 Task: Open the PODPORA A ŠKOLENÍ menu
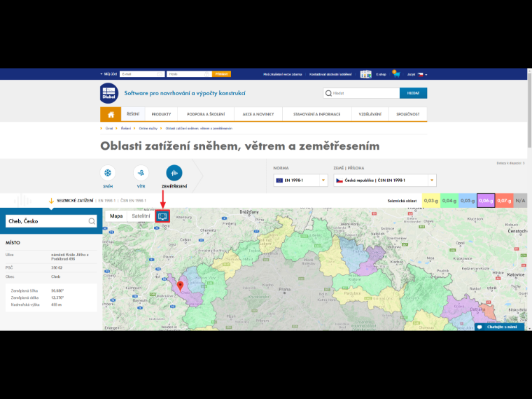(x=206, y=114)
